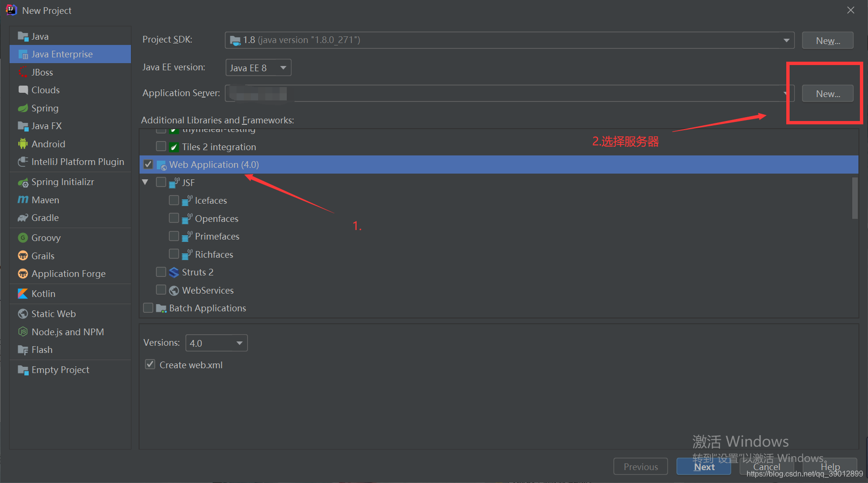
Task: Click the IntelliJ logo in title bar
Action: tap(11, 10)
